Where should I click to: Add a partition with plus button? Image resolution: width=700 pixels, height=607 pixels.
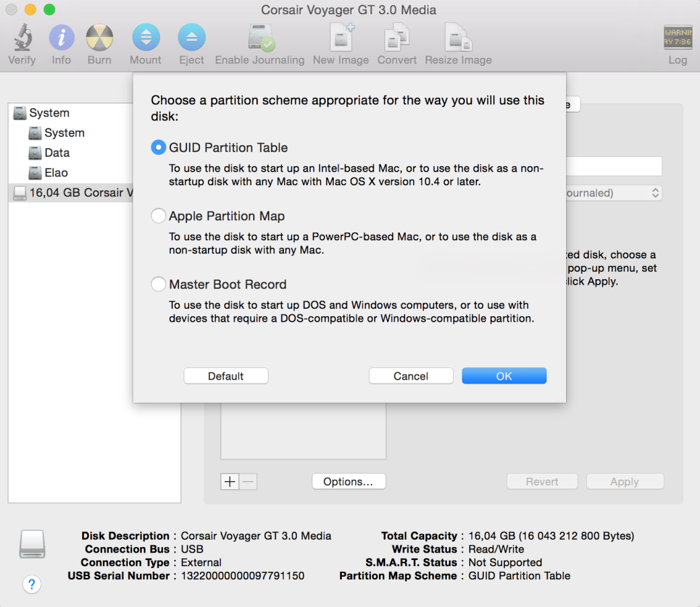coord(230,482)
